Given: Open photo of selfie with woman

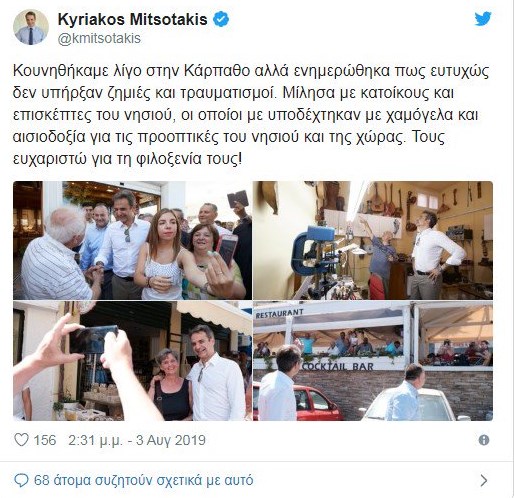Looking at the screenshot, I should 132,361.
